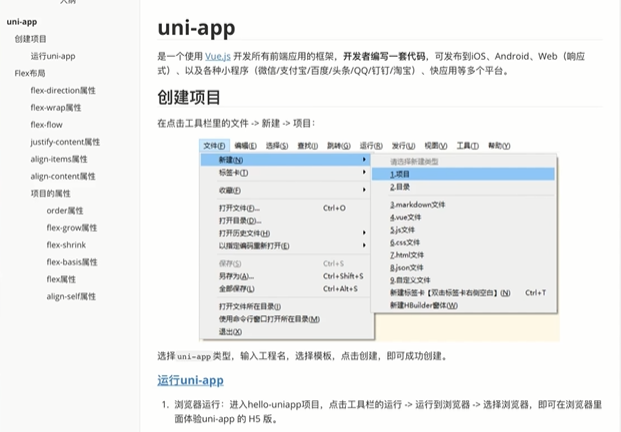
Task: Open the 文件(F) menu in the screenshot
Action: (214, 146)
